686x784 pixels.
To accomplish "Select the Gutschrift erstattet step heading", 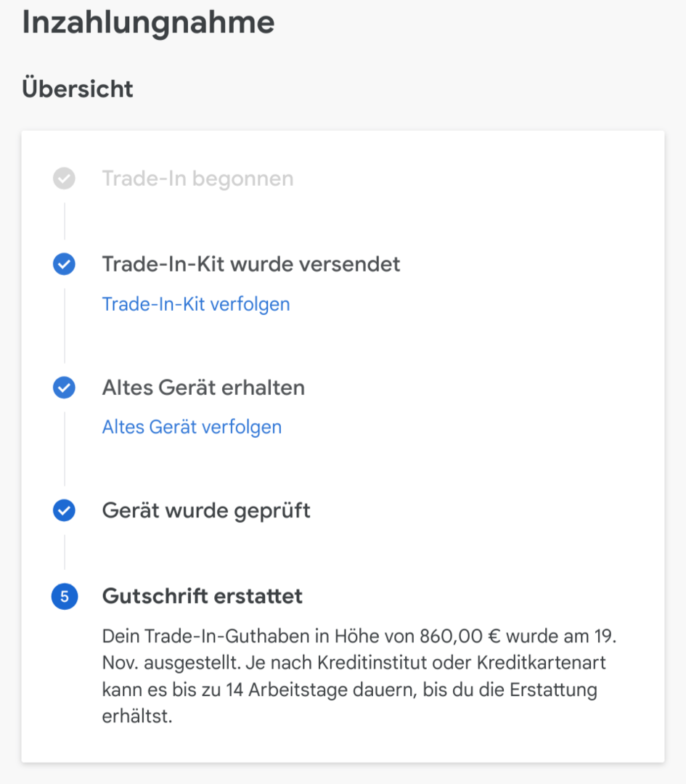I will tap(202, 597).
